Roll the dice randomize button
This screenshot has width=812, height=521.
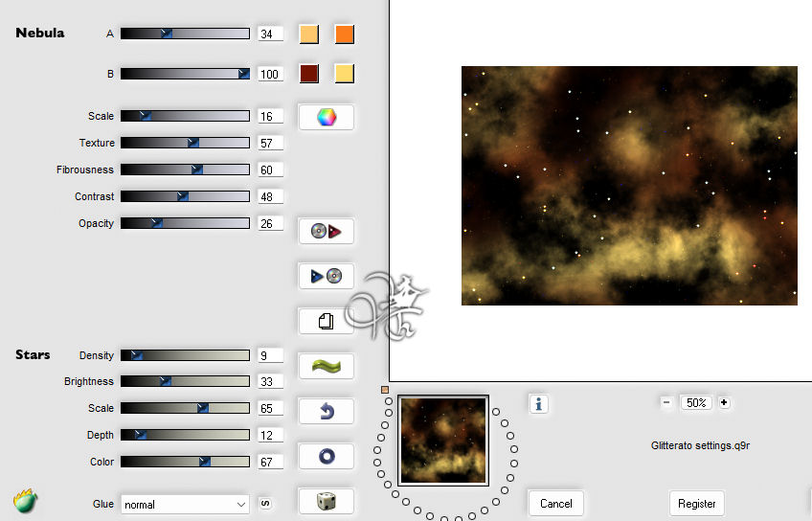[x=326, y=501]
